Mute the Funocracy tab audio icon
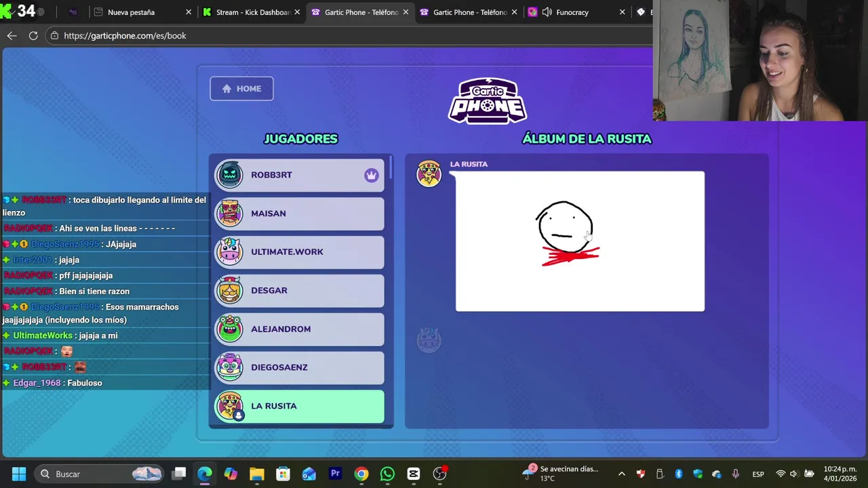This screenshot has height=488, width=868. pyautogui.click(x=547, y=12)
